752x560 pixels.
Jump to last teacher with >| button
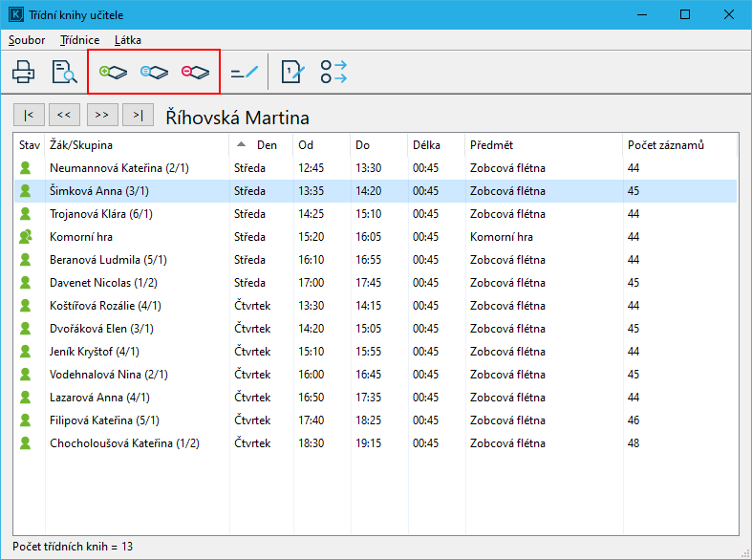pos(140,115)
